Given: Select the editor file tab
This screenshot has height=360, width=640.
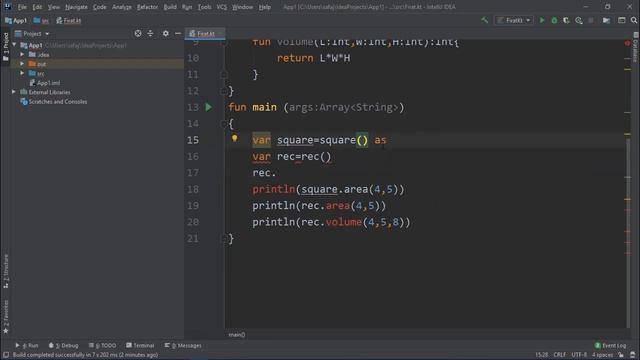Looking at the screenshot, I should 205,33.
